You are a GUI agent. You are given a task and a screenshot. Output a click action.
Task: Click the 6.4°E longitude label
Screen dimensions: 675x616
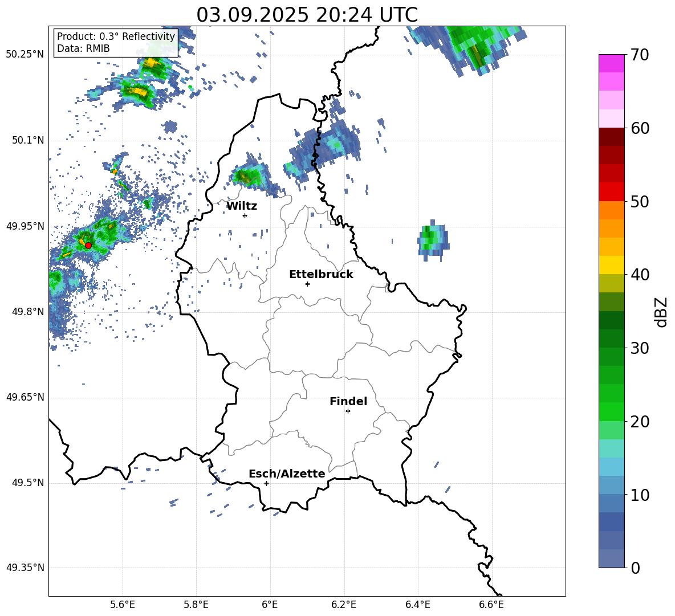[417, 605]
